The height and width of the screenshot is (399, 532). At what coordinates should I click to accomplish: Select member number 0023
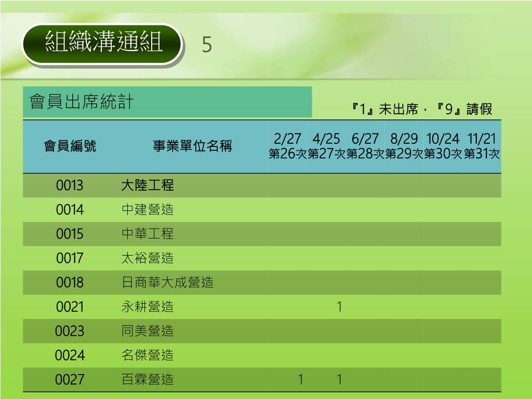click(70, 331)
